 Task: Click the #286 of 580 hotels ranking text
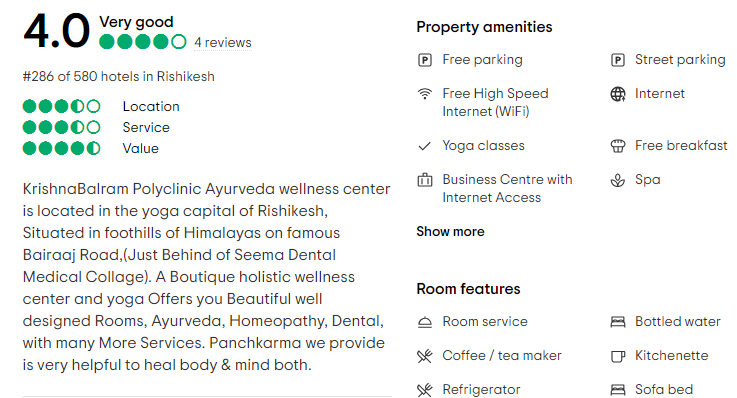click(118, 77)
